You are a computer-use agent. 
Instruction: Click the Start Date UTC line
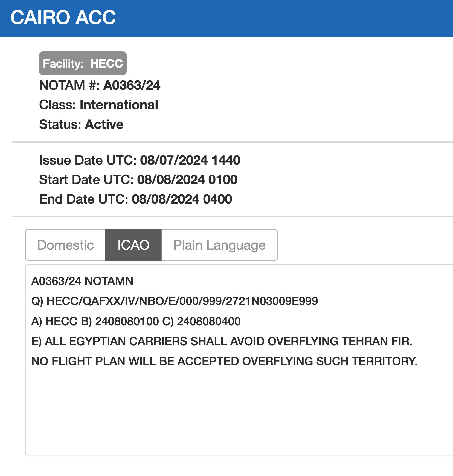pyautogui.click(x=138, y=180)
